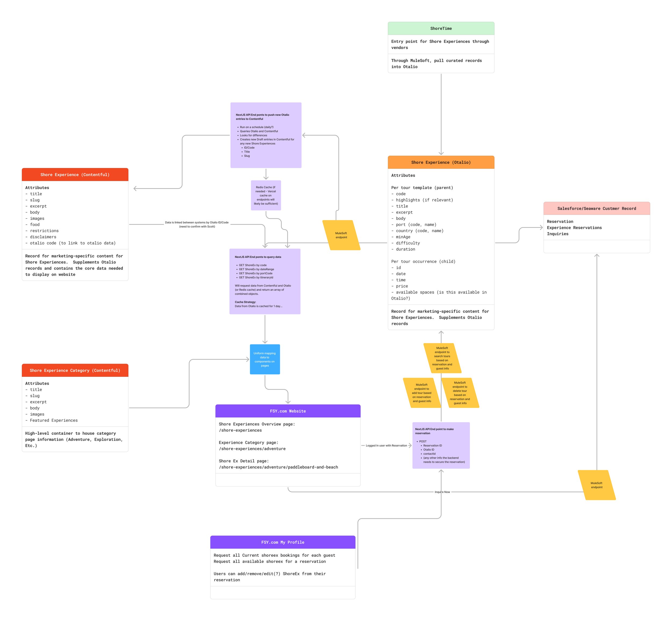Select the NextJS End ponts to query data note
The image size is (672, 621).
point(265,281)
